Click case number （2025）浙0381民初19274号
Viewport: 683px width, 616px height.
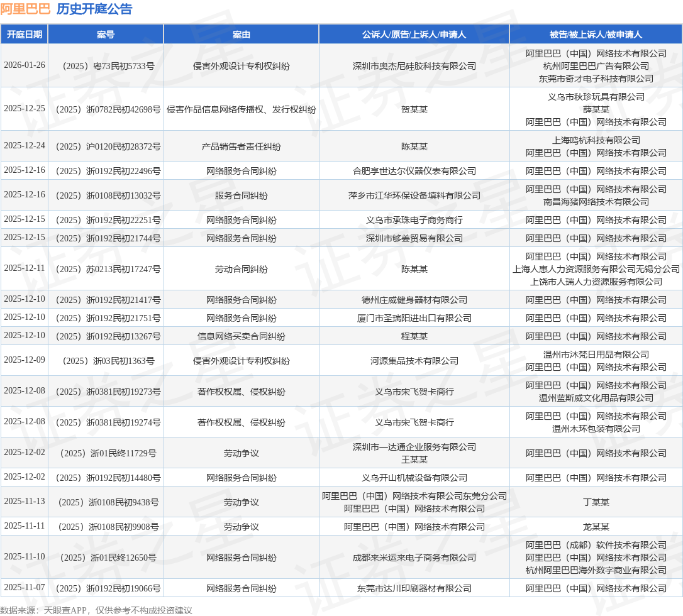(x=106, y=422)
